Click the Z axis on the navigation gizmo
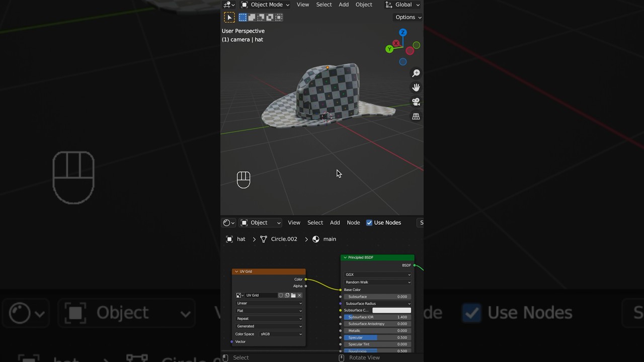Screen dimensions: 644x362 (x=403, y=32)
